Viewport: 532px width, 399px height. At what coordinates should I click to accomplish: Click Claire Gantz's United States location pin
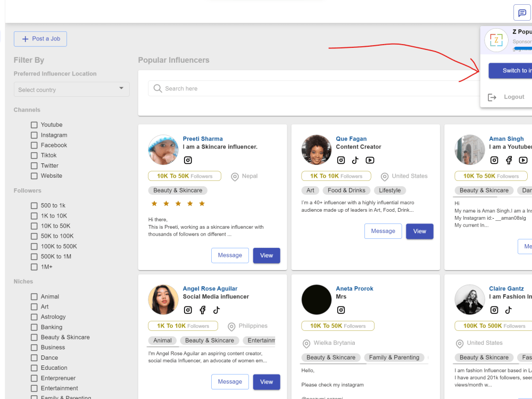[460, 344]
